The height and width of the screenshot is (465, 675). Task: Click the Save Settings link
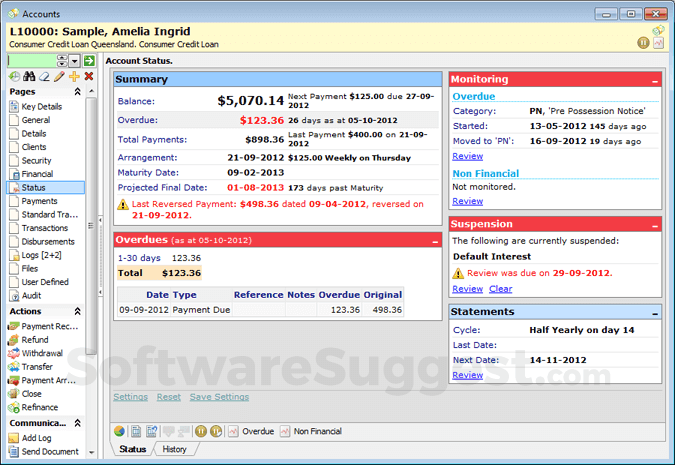pos(219,397)
